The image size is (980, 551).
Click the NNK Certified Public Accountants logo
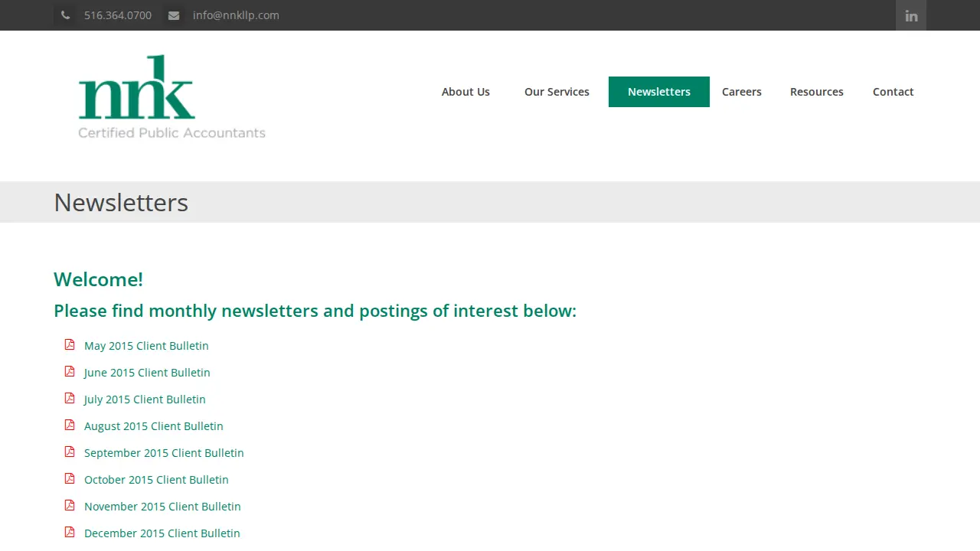click(x=172, y=97)
